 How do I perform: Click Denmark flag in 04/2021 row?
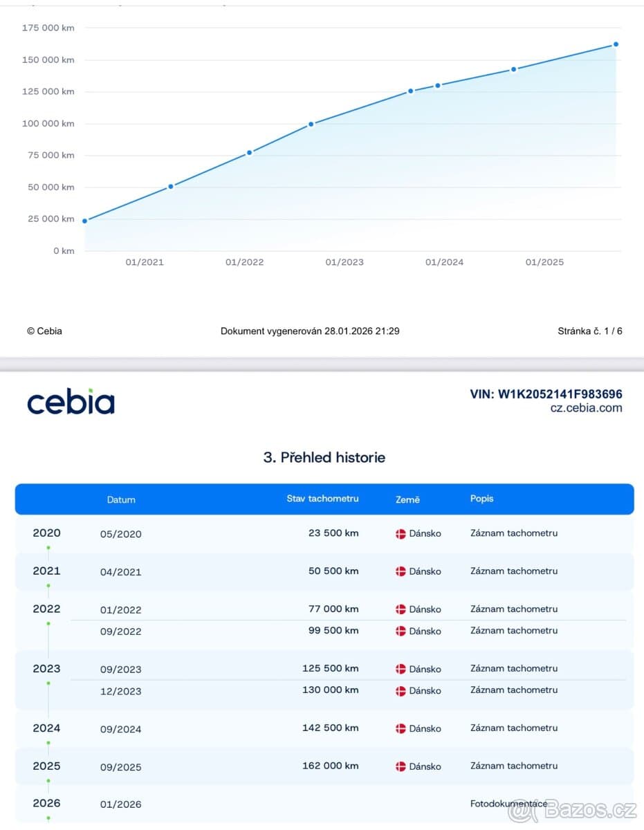[401, 571]
